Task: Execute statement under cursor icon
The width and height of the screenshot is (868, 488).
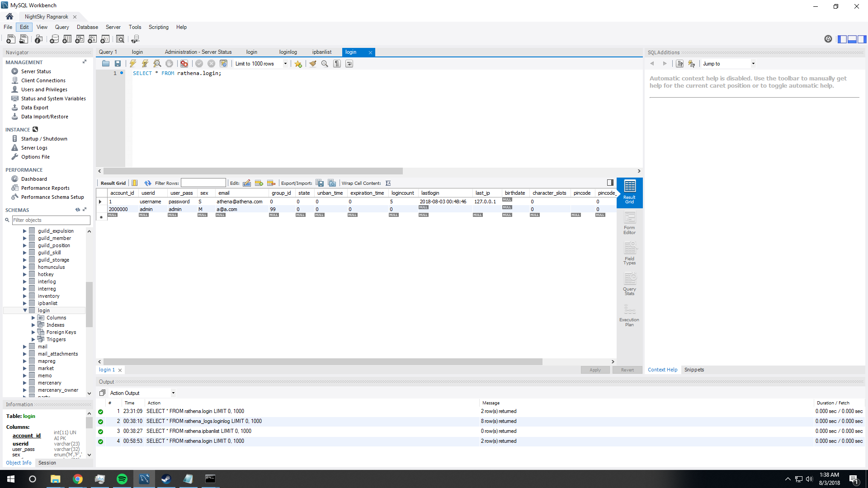Action: pos(145,64)
